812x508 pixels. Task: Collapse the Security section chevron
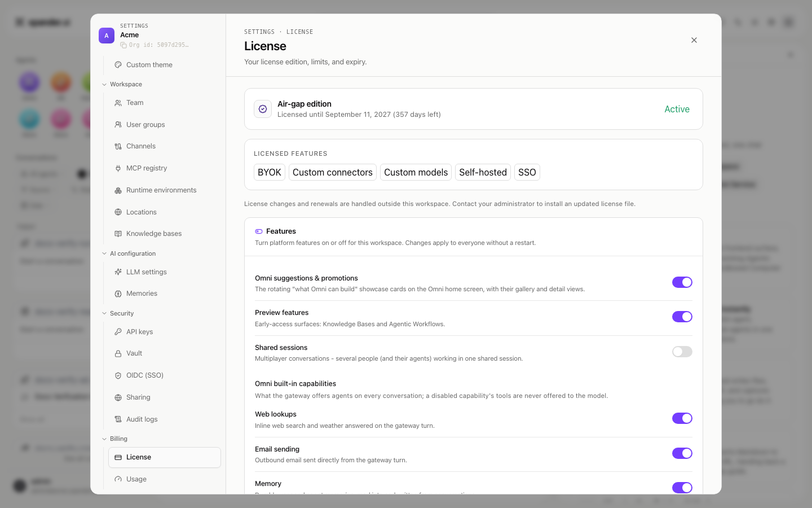click(104, 314)
